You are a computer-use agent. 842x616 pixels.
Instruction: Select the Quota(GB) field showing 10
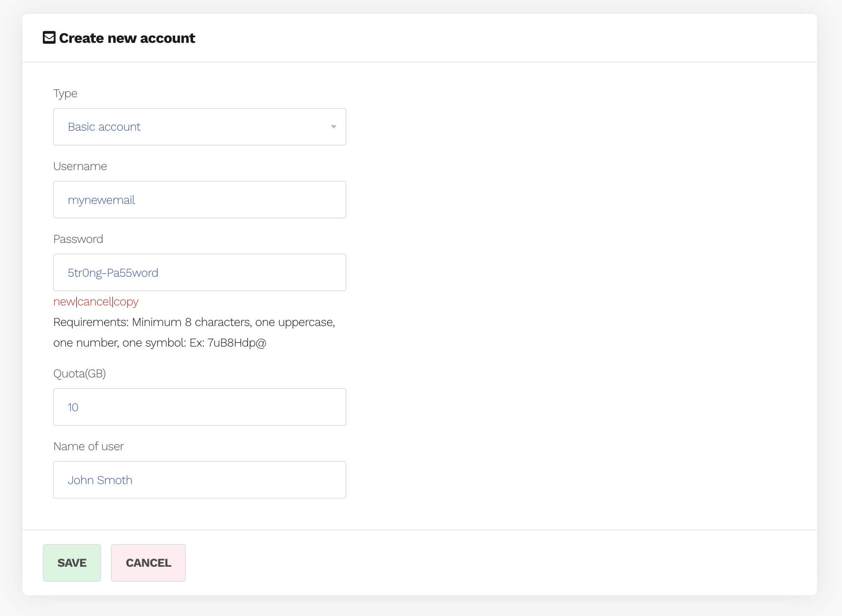(199, 407)
